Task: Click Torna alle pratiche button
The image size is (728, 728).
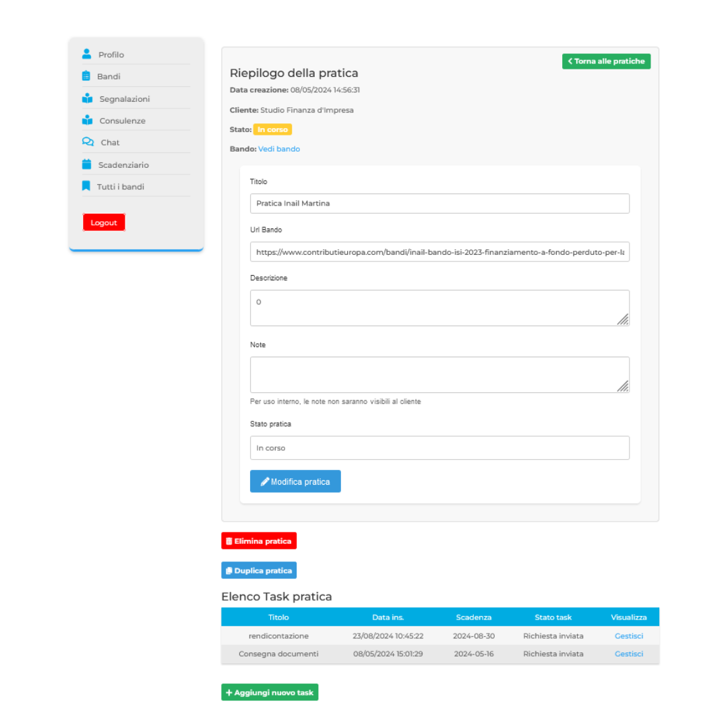Action: coord(606,61)
